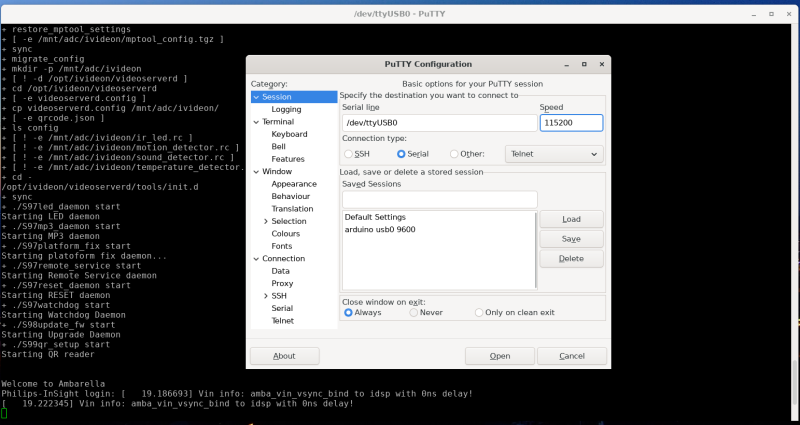Select the SSH connection type radio
Viewport: 800px width, 425px height.
point(348,154)
